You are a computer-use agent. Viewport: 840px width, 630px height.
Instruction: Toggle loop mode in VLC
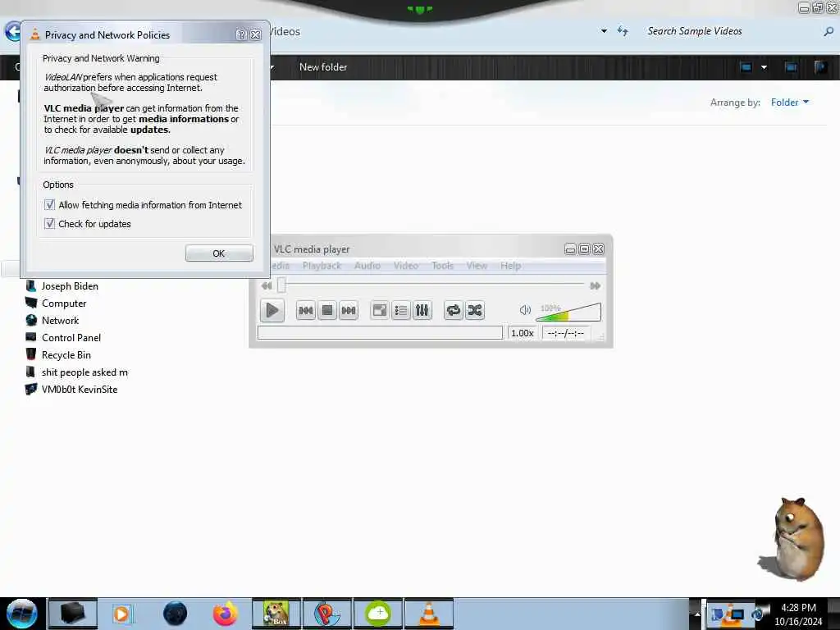453,310
